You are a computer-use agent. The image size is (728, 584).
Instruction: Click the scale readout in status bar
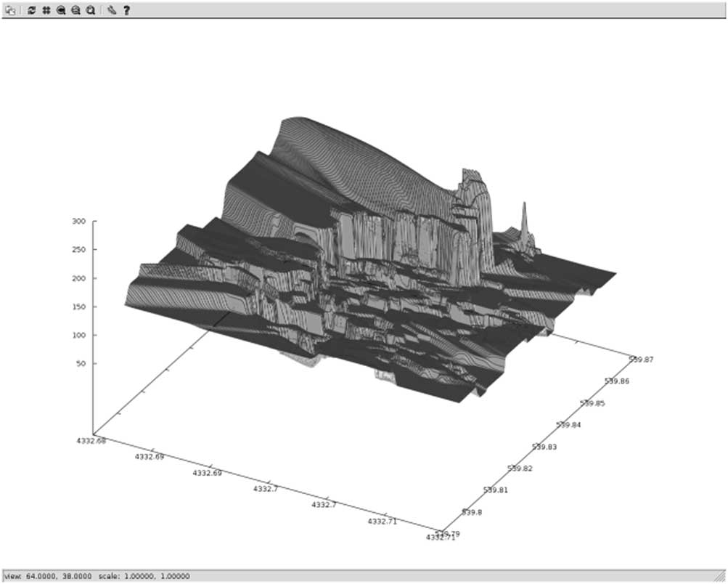pos(144,576)
